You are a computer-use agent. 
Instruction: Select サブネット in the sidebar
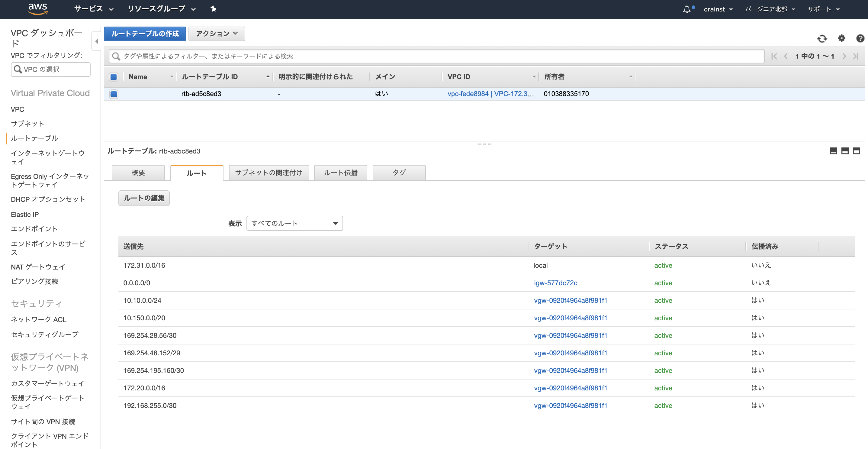click(x=27, y=124)
